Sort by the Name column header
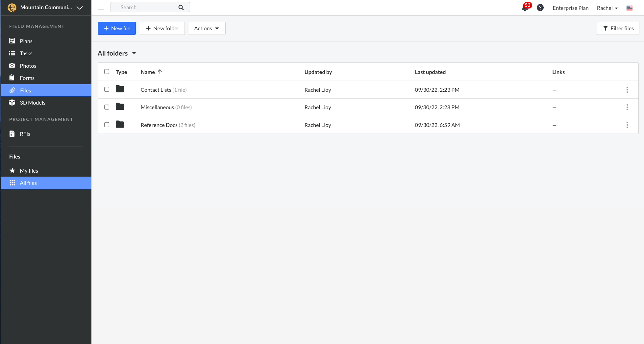This screenshot has height=344, width=644. (x=148, y=72)
